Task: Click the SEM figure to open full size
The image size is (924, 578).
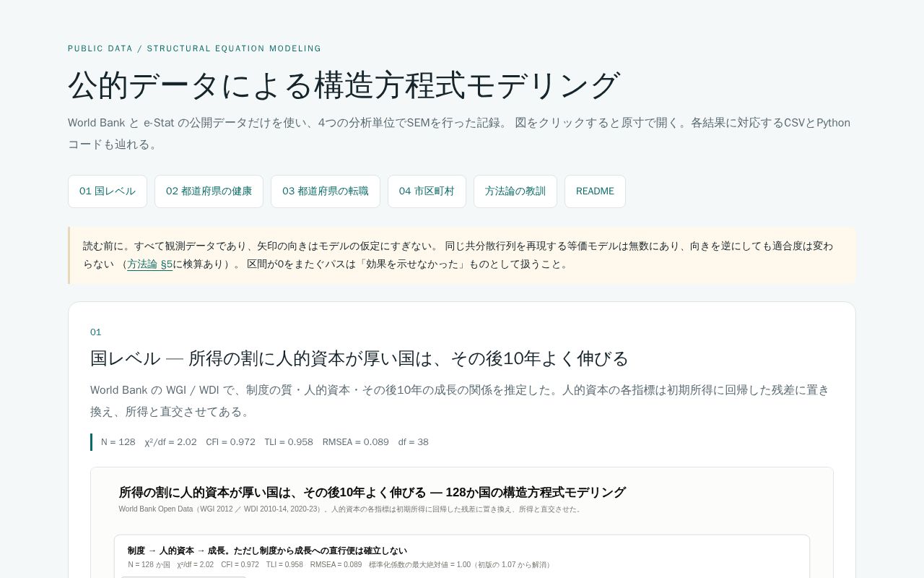Action: (462, 523)
